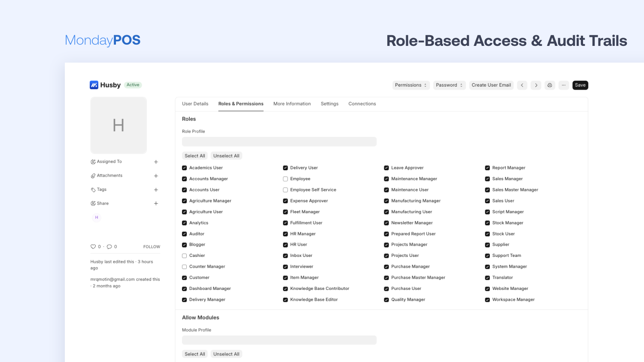
Task: Add assignment with Assigned To plus icon
Action: pyautogui.click(x=156, y=162)
